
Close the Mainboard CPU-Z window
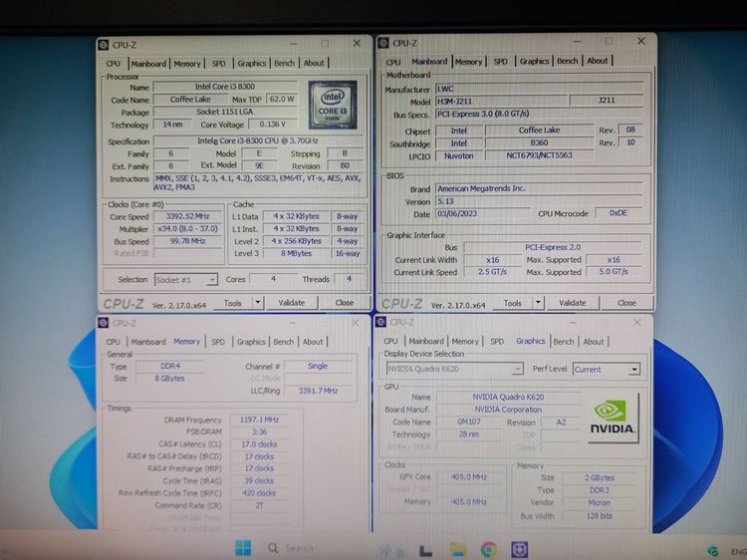tap(641, 42)
